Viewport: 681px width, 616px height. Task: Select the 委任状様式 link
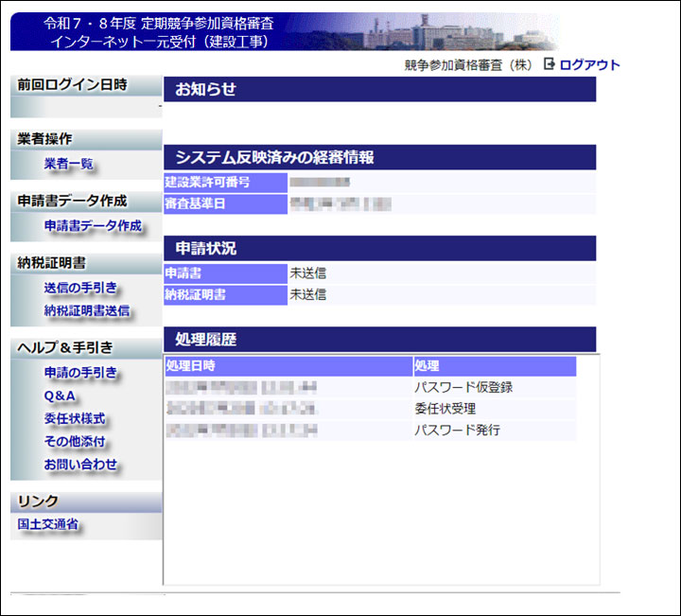tap(75, 418)
